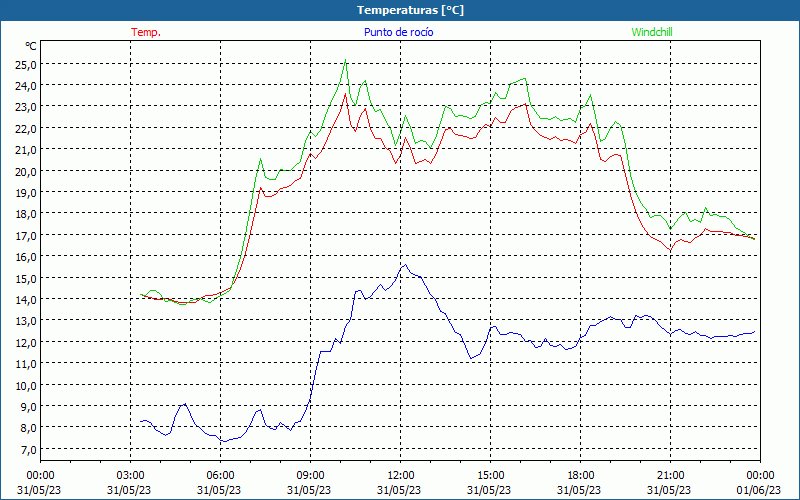Click the '31/05/23' date beneath 21:00
This screenshot has width=800, height=500.
click(669, 490)
